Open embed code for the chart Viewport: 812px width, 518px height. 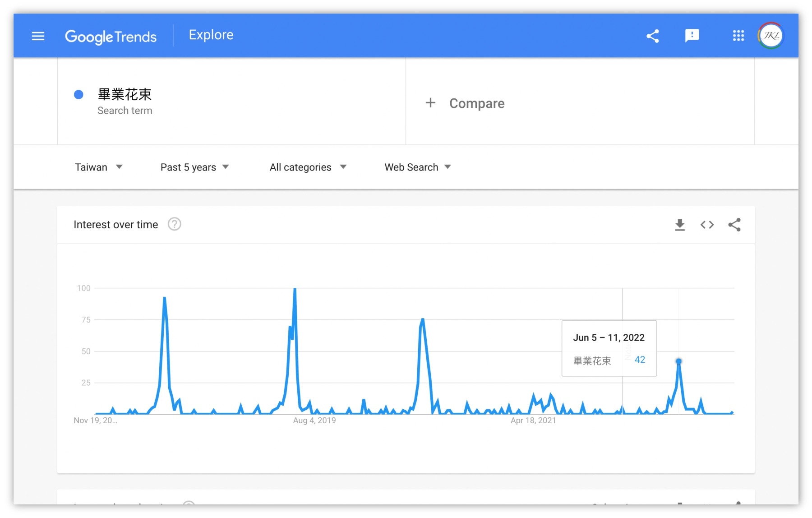coord(707,225)
